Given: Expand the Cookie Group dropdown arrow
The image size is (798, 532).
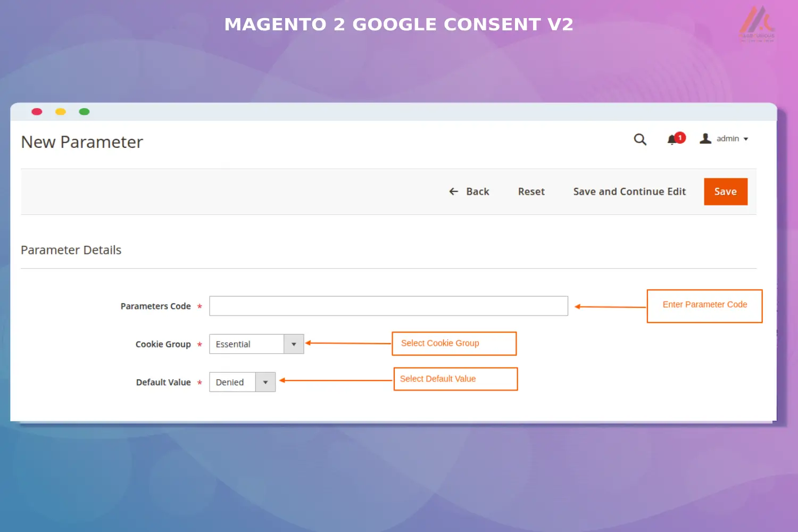Looking at the screenshot, I should point(294,344).
